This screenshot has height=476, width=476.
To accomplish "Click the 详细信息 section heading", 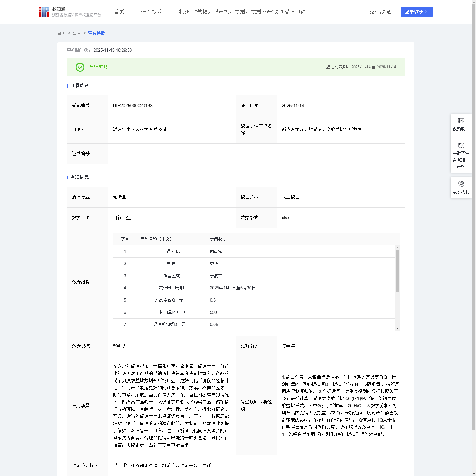I will (79, 177).
